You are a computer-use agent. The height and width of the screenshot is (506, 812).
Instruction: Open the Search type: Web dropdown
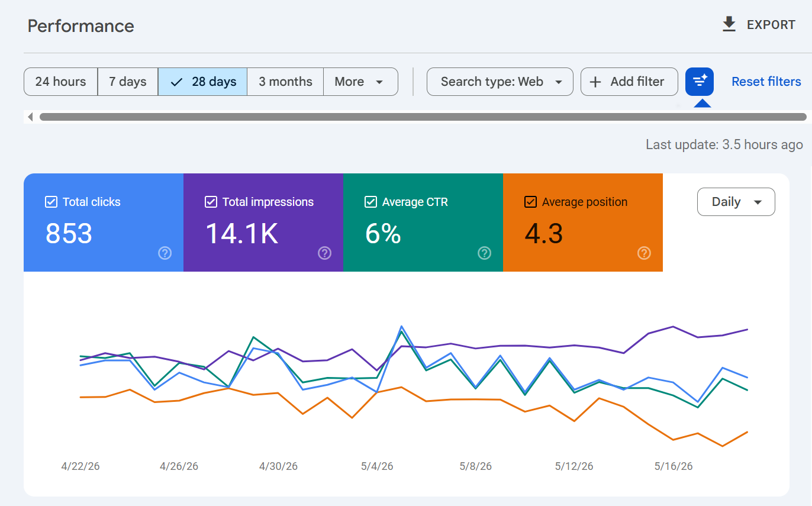point(500,82)
